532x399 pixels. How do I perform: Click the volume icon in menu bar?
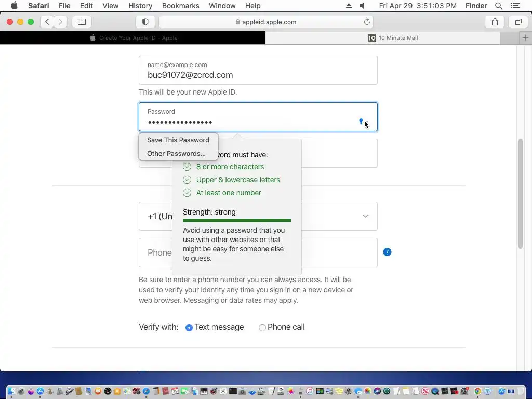pyautogui.click(x=362, y=6)
